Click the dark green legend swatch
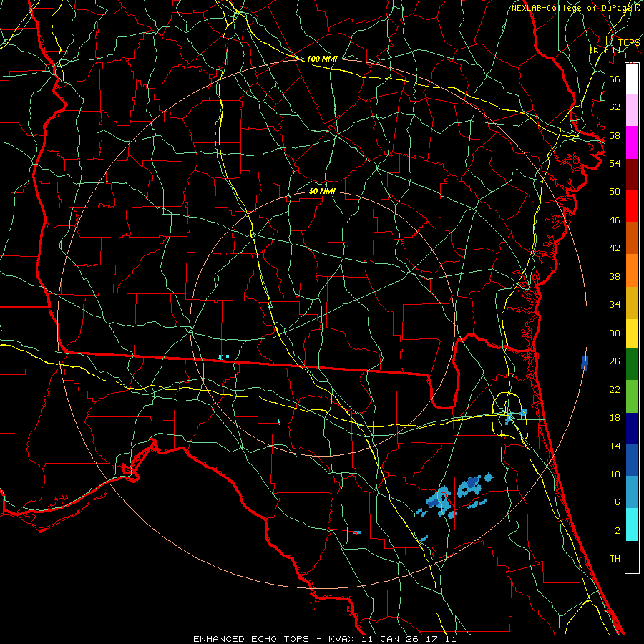644x644 pixels. [632, 364]
